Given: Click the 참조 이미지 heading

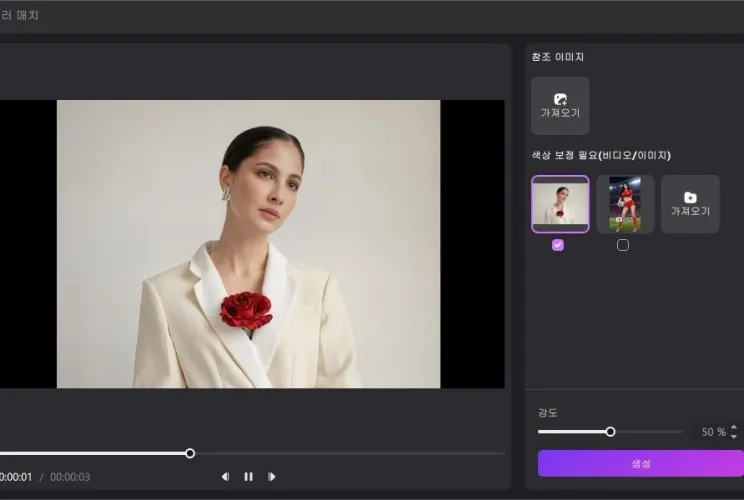Looking at the screenshot, I should coord(558,57).
